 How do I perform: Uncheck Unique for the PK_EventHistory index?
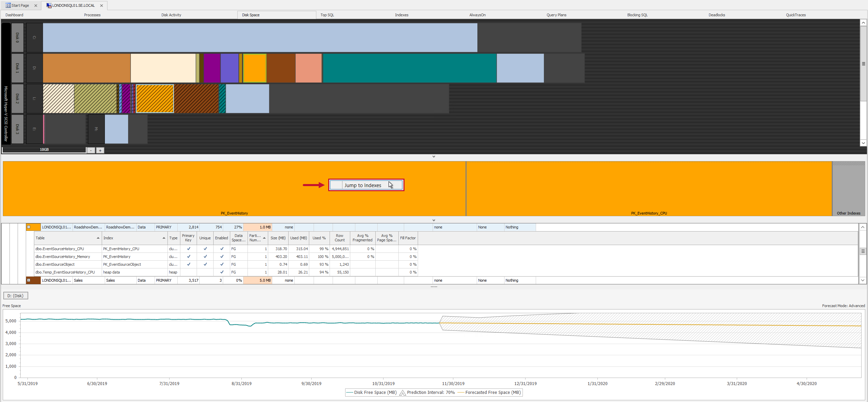point(205,257)
